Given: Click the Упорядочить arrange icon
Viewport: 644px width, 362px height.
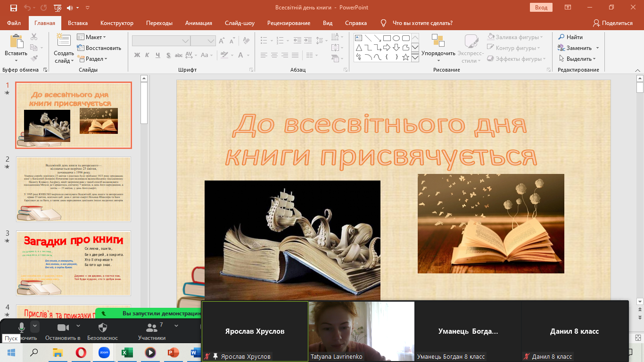Looking at the screenshot, I should coord(438,41).
